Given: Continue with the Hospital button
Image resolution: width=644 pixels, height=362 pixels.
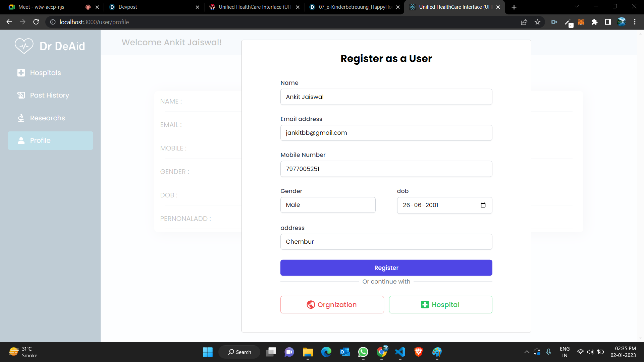Looking at the screenshot, I should coord(440,305).
